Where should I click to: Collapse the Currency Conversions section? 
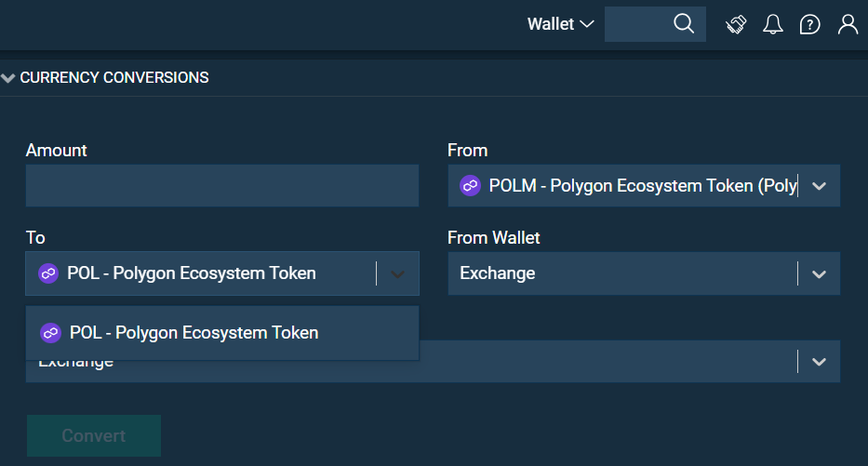click(7, 78)
